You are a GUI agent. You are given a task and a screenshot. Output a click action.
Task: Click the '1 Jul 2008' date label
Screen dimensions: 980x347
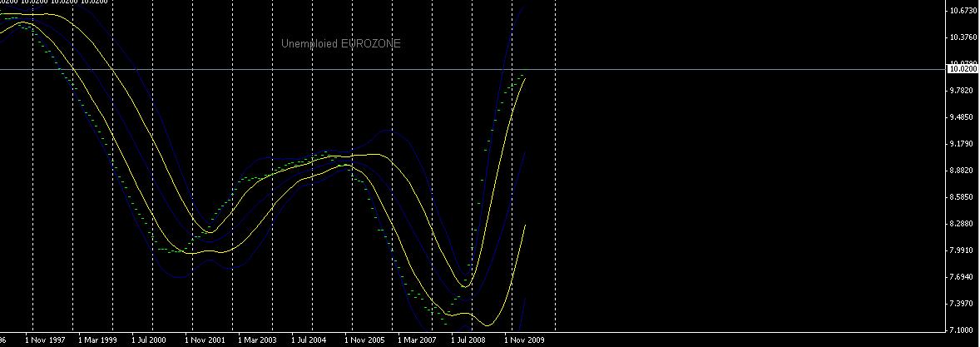pyautogui.click(x=468, y=340)
